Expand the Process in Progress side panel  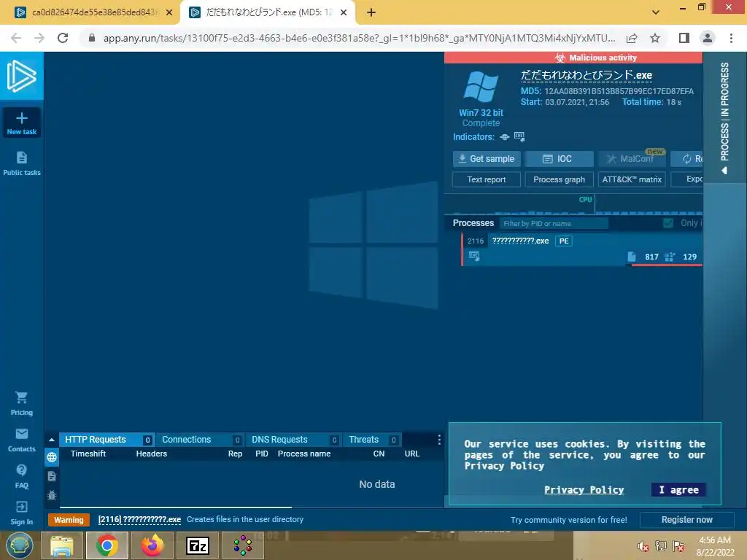pos(724,117)
